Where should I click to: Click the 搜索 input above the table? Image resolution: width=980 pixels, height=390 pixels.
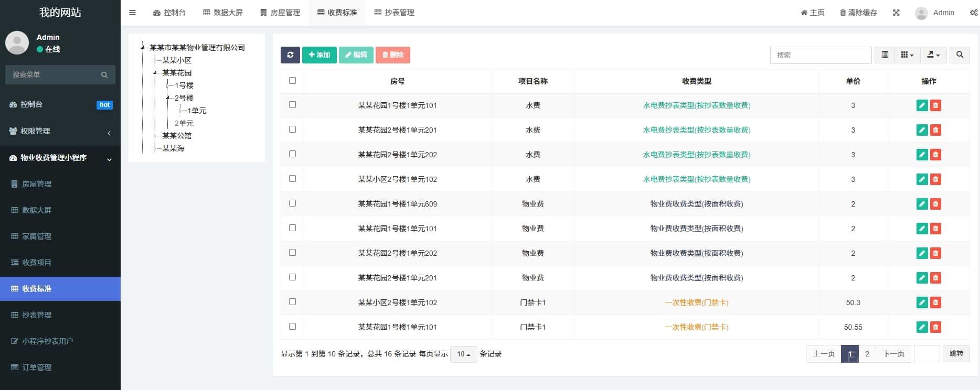click(821, 55)
